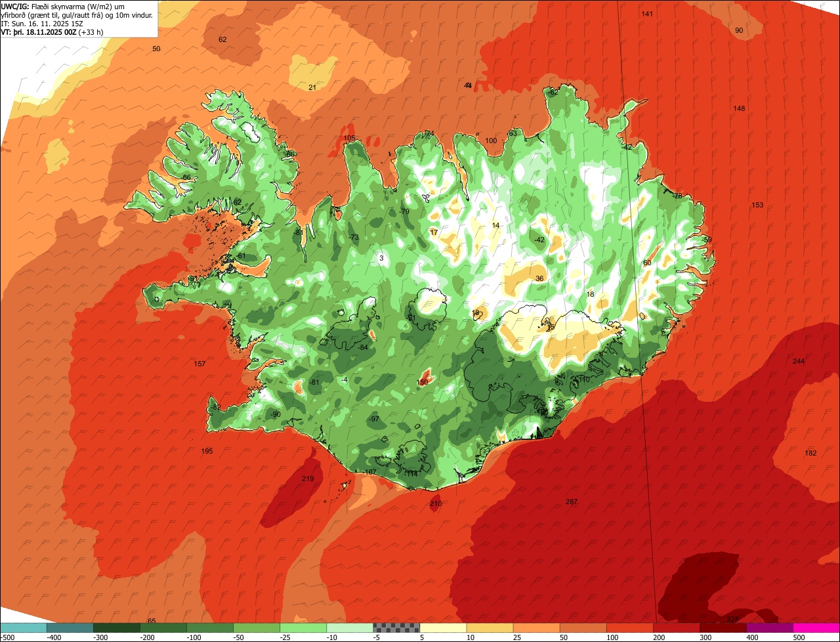Click the -97 value on the map
The width and height of the screenshot is (840, 642).
click(374, 419)
